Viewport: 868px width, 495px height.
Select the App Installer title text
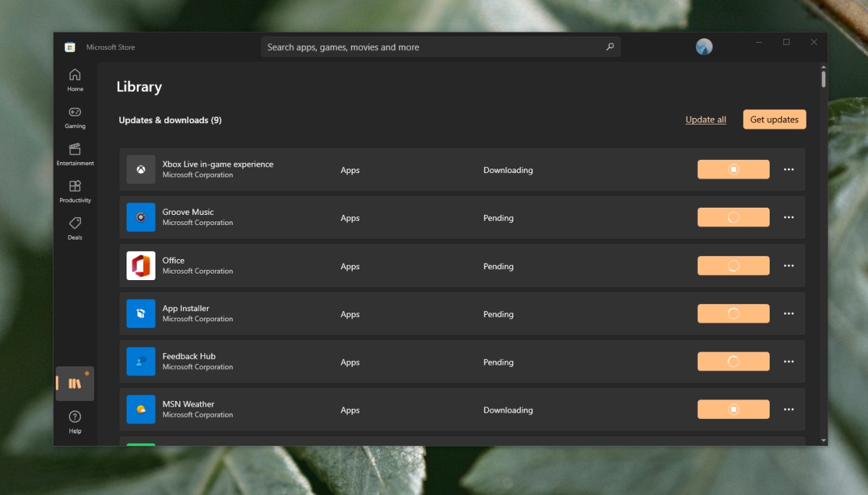coord(186,308)
